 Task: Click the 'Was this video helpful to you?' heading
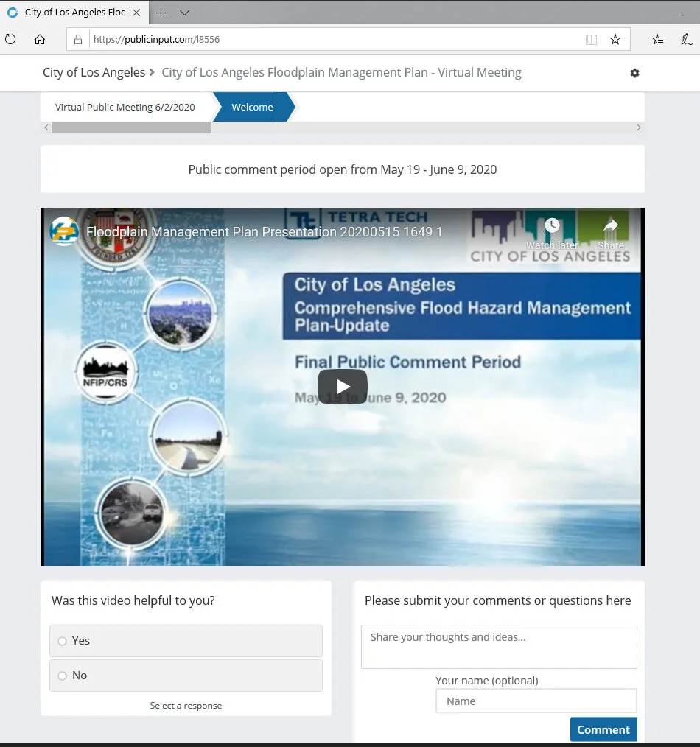pos(133,600)
